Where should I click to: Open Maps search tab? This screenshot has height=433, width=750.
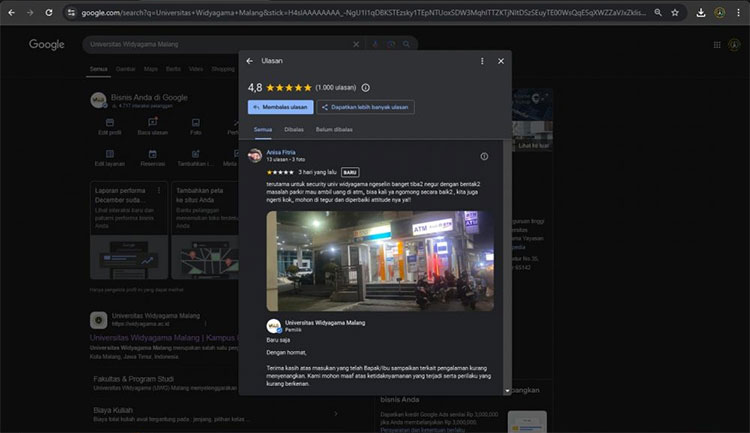pyautogui.click(x=151, y=69)
